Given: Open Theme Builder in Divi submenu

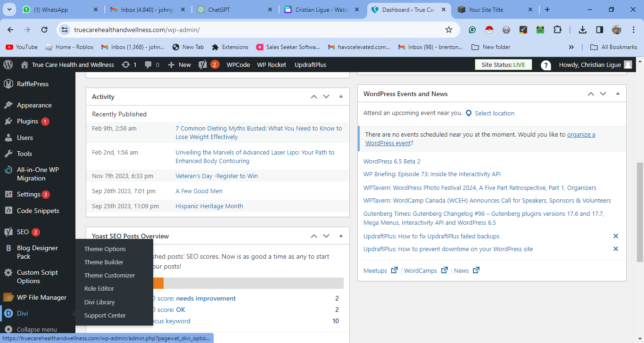Looking at the screenshot, I should (104, 262).
